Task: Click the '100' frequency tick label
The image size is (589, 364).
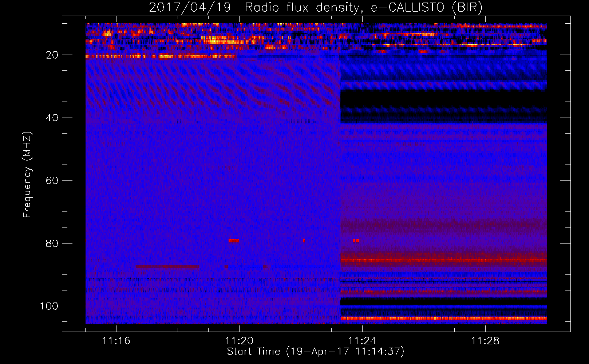Action: pos(49,306)
